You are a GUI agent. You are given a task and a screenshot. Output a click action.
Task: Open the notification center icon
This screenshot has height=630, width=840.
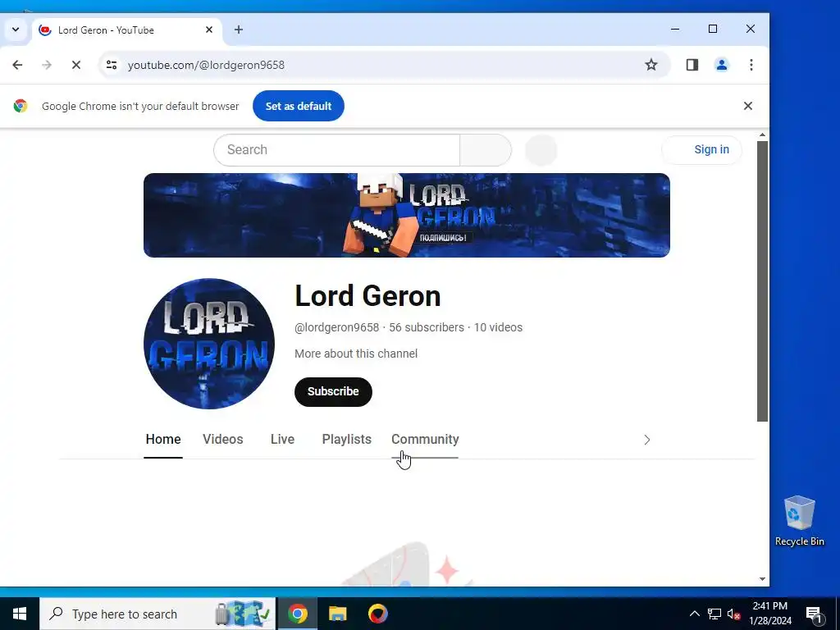[x=815, y=614]
